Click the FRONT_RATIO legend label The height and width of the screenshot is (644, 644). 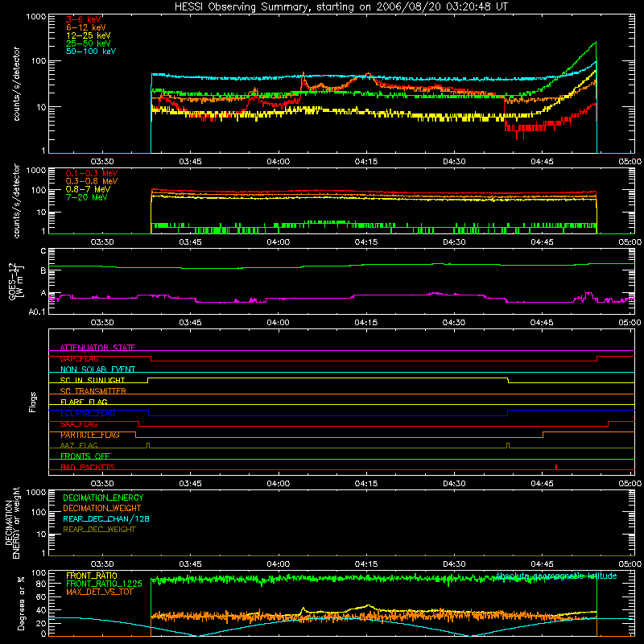(x=92, y=576)
